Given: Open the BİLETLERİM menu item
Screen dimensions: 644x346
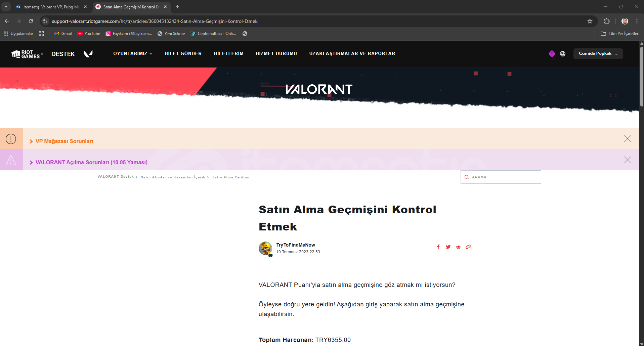Looking at the screenshot, I should (x=229, y=54).
